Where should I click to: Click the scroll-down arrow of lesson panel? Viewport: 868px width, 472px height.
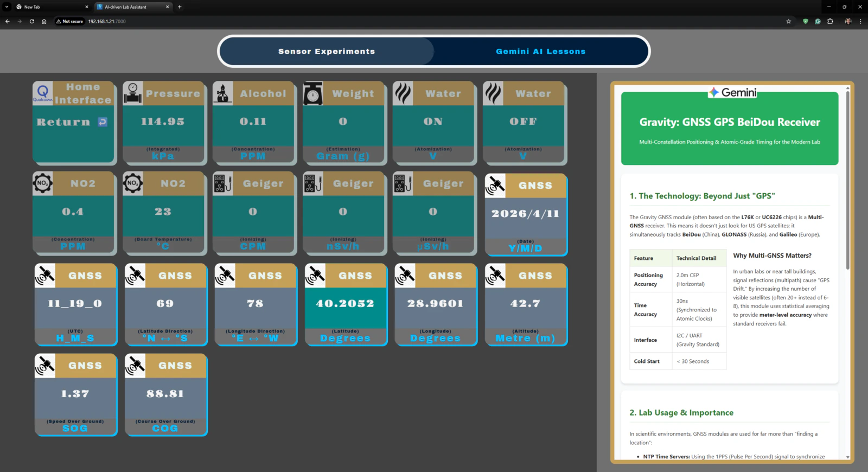click(x=847, y=457)
